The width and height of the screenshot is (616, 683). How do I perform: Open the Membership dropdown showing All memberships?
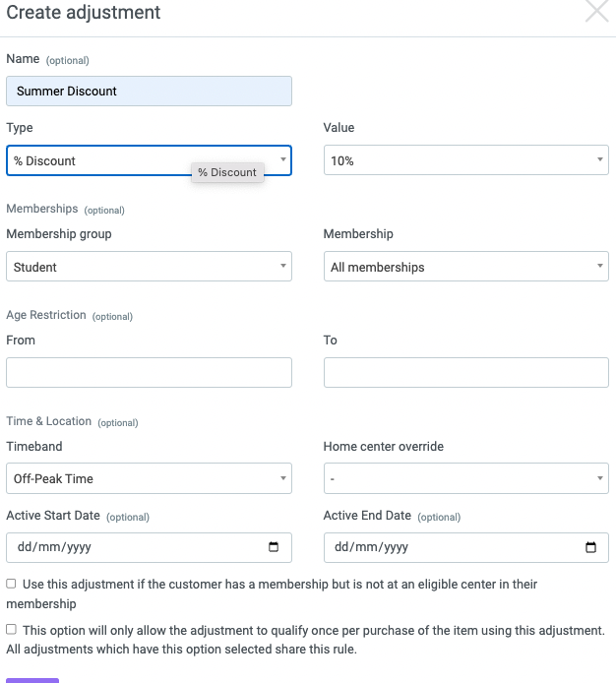click(x=466, y=266)
